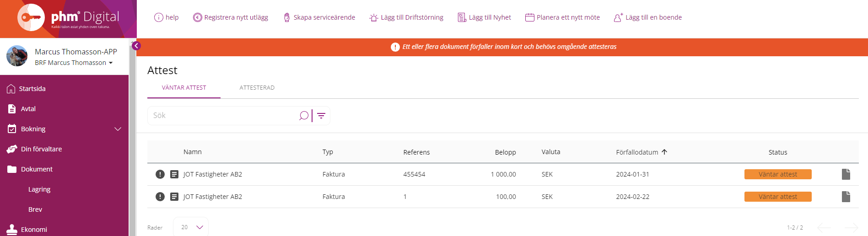Viewport: 868px width, 236px height.
Task: Click the search magnifier icon
Action: click(304, 116)
